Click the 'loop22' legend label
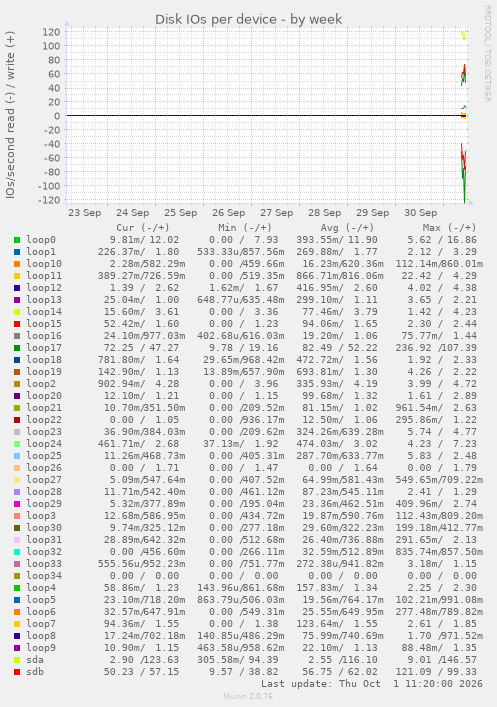This screenshot has height=707, width=497. coord(44,420)
